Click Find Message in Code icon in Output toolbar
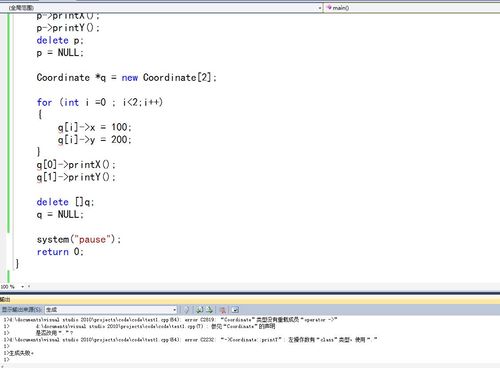Screen dimensions: 500x368 point(187,310)
